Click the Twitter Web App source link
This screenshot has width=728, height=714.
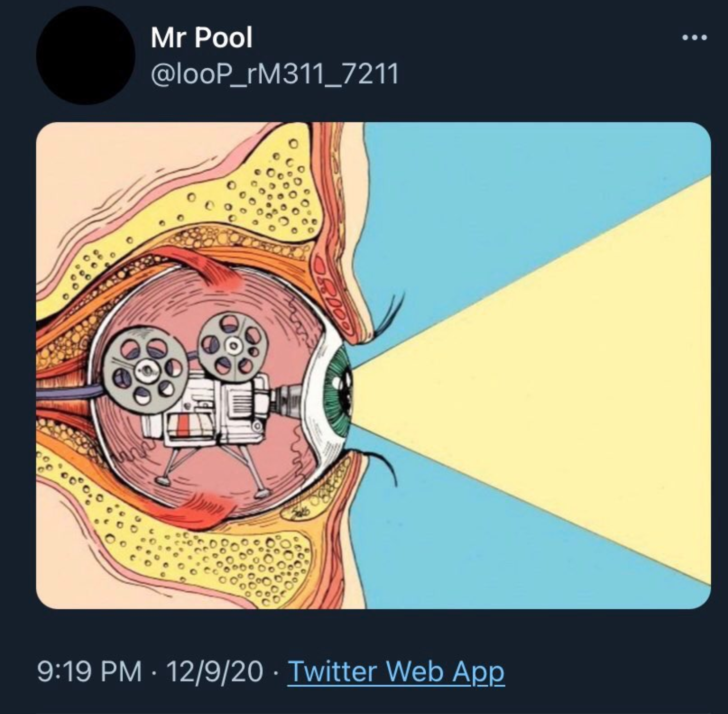coord(395,672)
